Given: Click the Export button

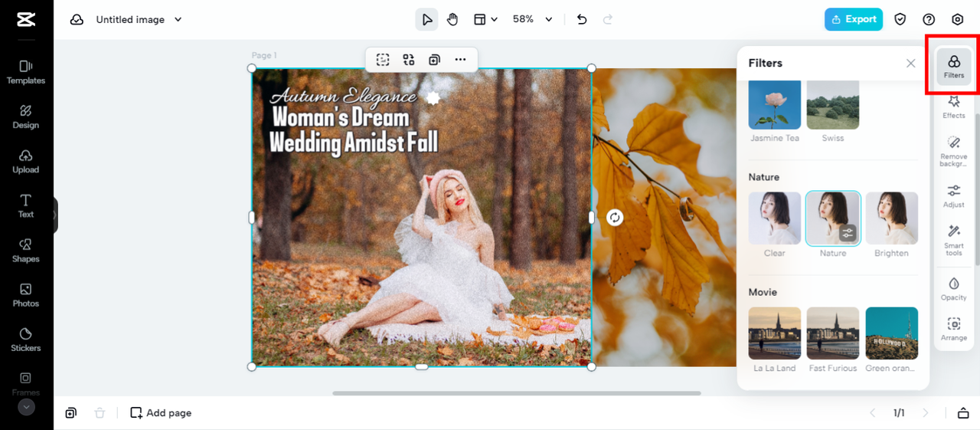Looking at the screenshot, I should click(x=853, y=19).
